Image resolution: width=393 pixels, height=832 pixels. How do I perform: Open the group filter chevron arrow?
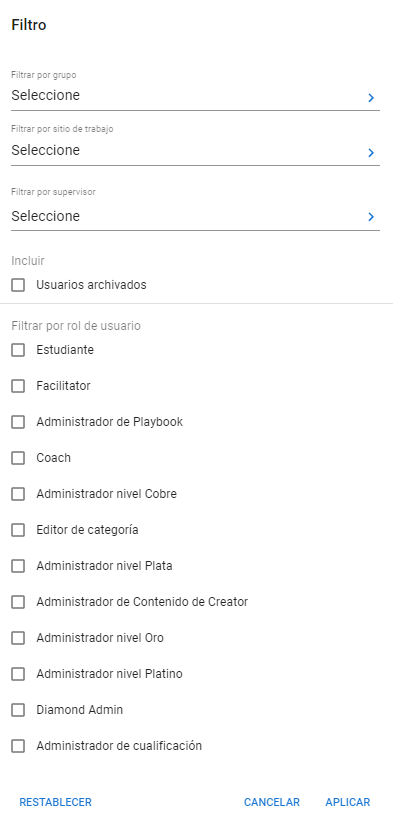pyautogui.click(x=371, y=98)
